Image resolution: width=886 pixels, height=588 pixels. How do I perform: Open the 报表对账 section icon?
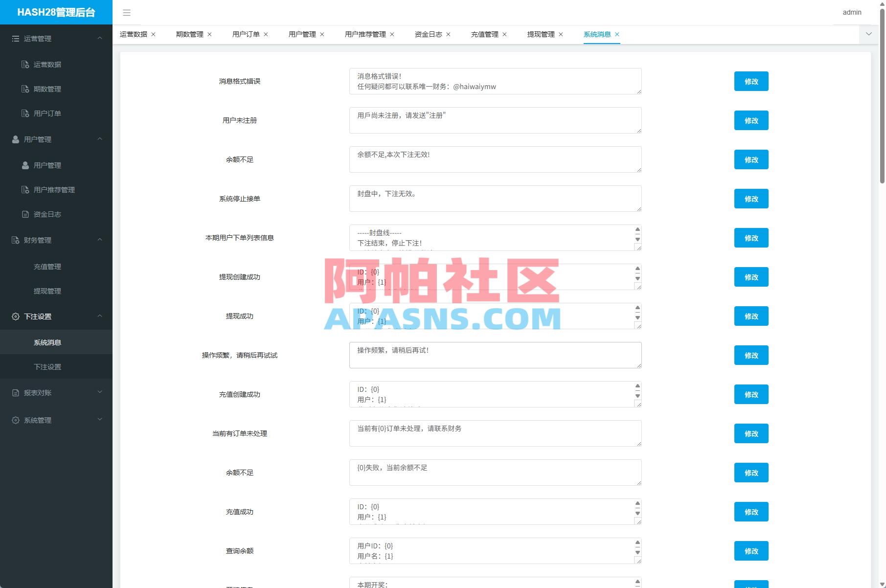tap(15, 392)
